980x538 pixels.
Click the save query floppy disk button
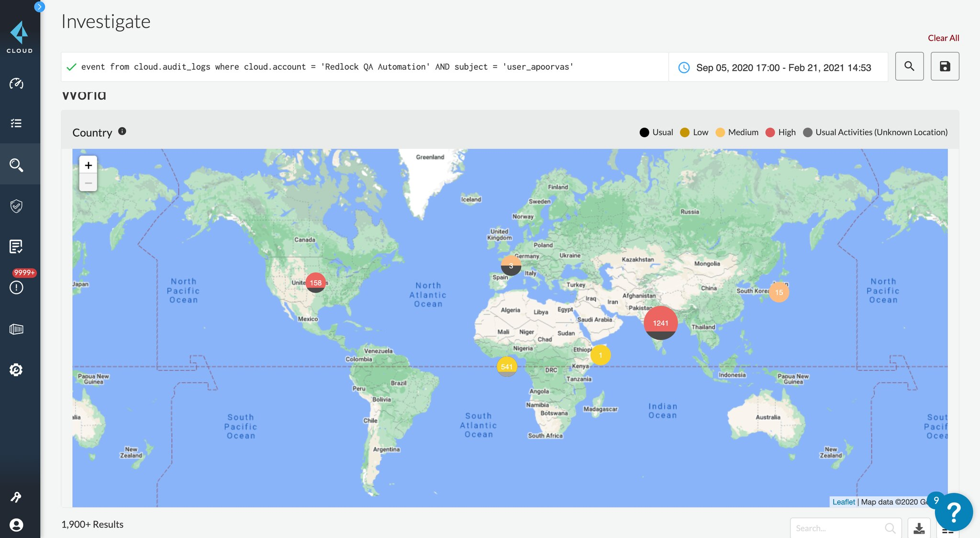945,66
